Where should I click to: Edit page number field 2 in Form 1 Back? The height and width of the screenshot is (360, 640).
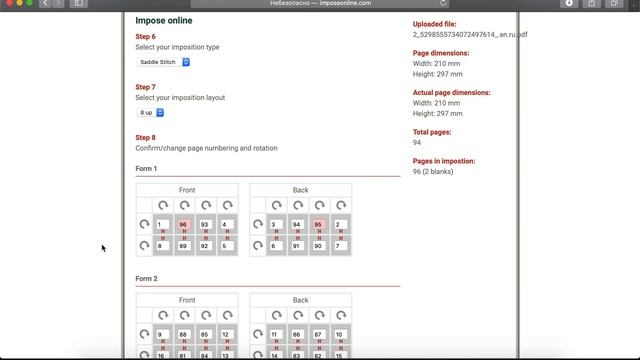pyautogui.click(x=340, y=224)
